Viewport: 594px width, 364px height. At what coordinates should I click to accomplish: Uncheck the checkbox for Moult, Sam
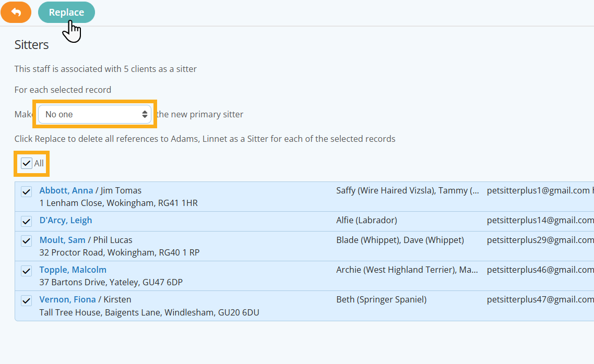click(x=26, y=240)
